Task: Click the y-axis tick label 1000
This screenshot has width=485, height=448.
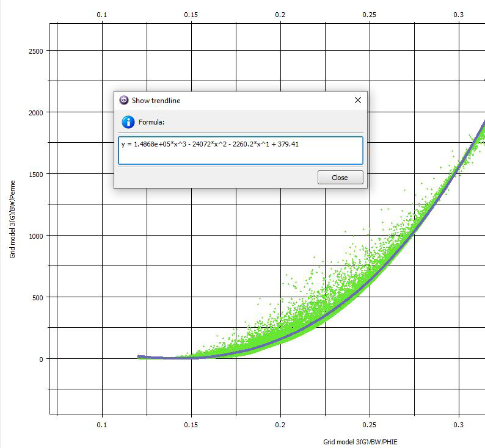Action: 36,236
